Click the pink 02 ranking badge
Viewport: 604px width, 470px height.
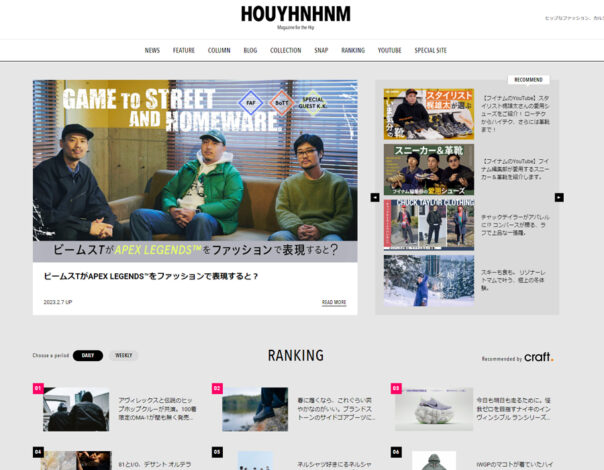(x=217, y=388)
